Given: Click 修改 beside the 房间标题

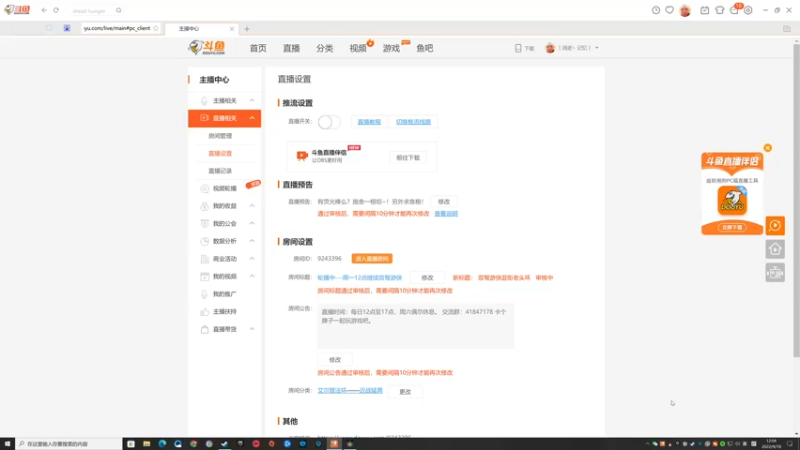Looking at the screenshot, I should pos(427,278).
